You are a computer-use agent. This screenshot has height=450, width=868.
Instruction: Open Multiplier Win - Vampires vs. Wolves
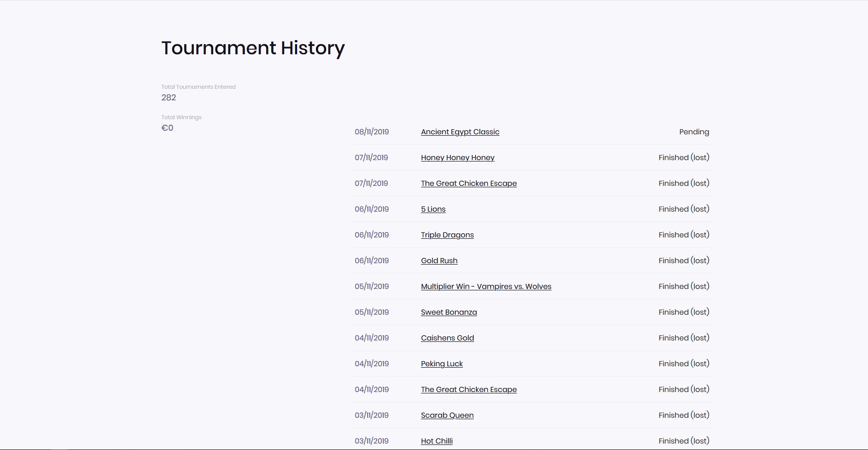click(486, 287)
